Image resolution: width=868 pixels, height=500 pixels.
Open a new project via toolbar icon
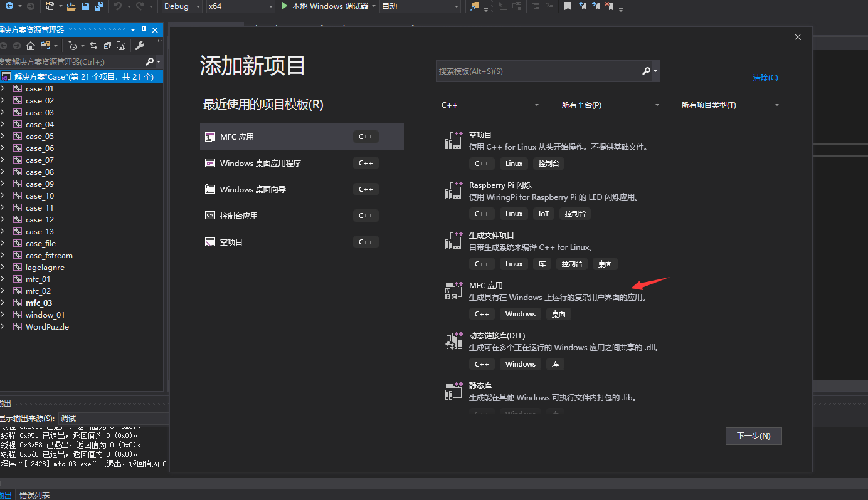(x=50, y=6)
